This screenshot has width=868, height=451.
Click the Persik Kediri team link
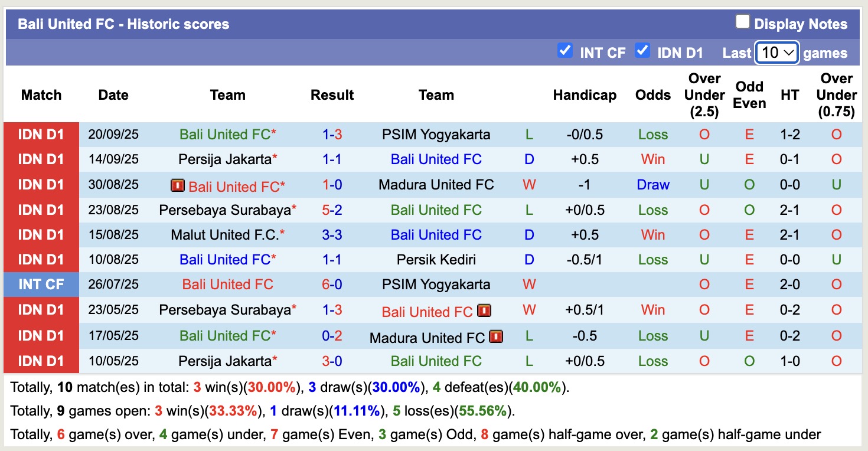coord(437,259)
